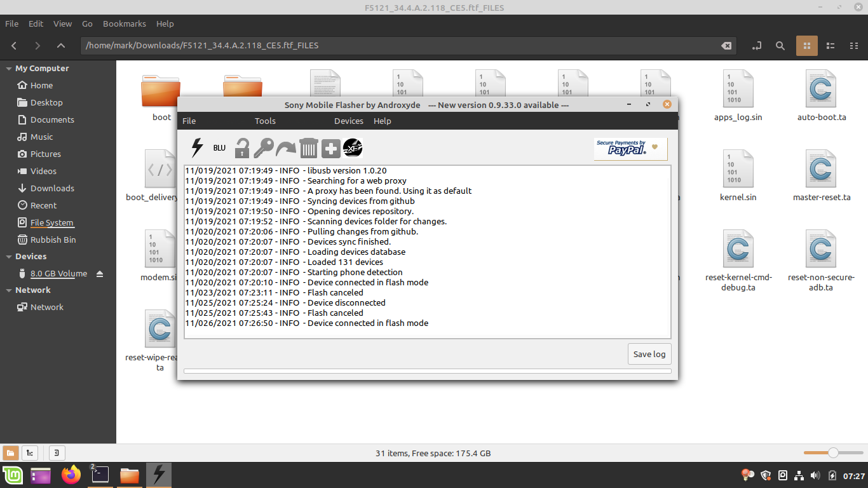This screenshot has height=488, width=868.
Task: Open Rubbish Bin in the sidebar
Action: [53, 240]
